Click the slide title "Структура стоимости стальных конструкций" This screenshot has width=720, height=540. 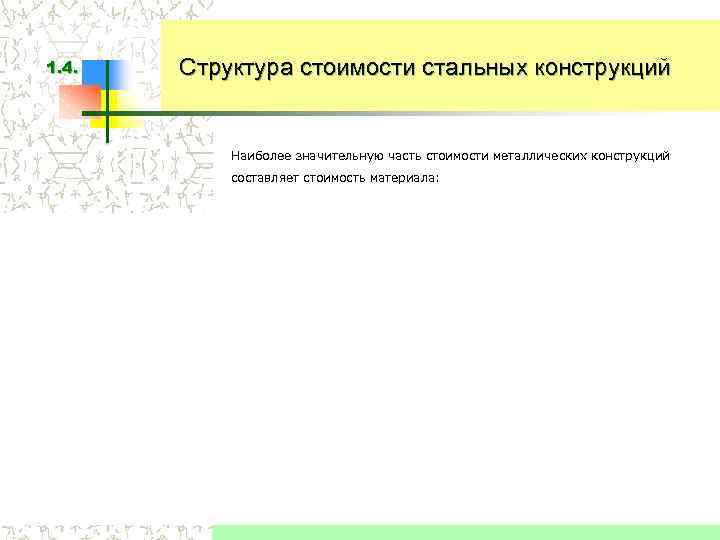pyautogui.click(x=425, y=68)
